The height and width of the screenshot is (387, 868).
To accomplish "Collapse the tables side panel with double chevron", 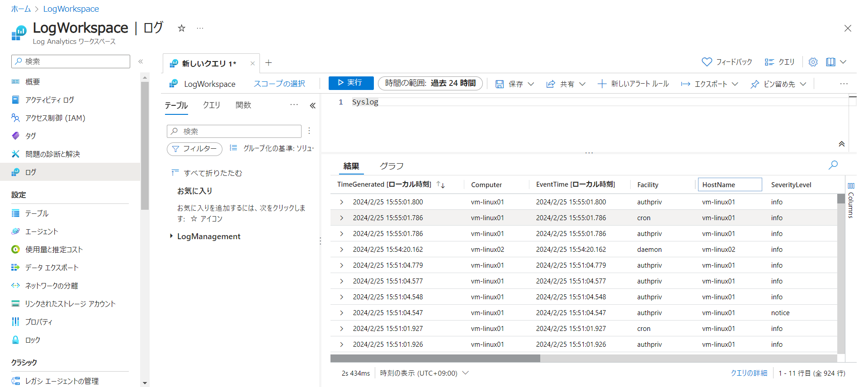I will [312, 105].
